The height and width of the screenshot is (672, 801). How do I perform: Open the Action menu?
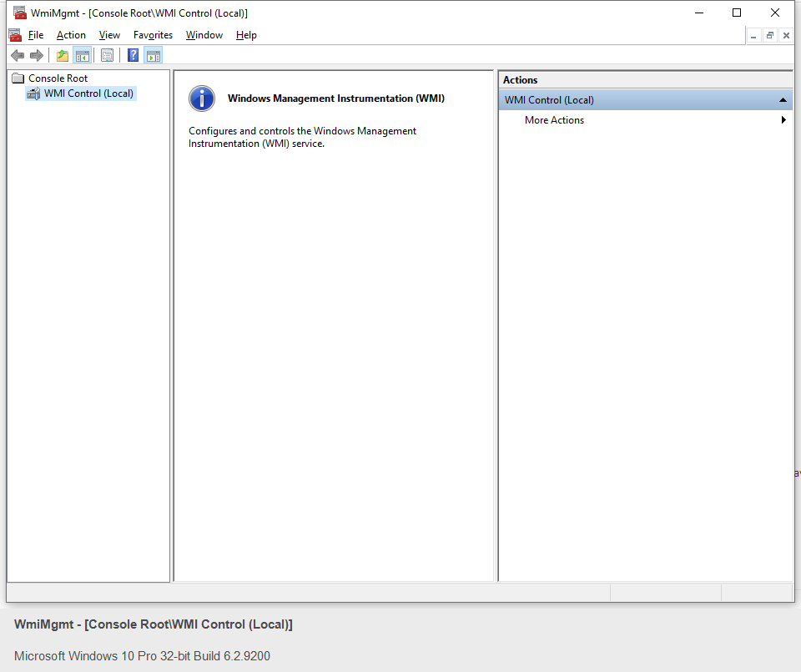tap(71, 35)
